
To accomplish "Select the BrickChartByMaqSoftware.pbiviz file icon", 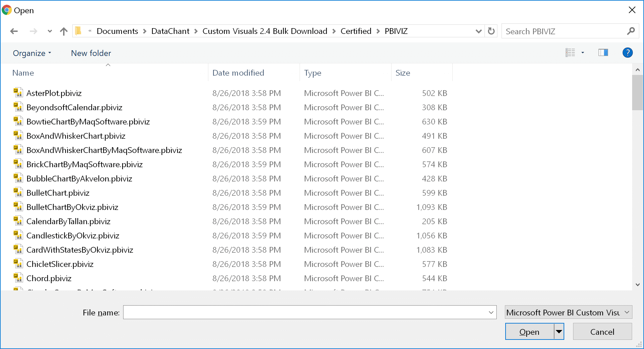I will tap(18, 164).
